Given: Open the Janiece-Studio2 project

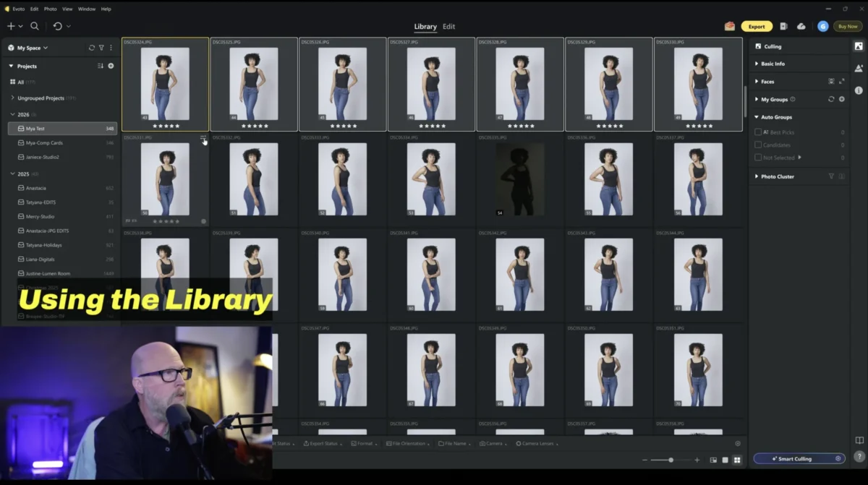Looking at the screenshot, I should tap(62, 157).
